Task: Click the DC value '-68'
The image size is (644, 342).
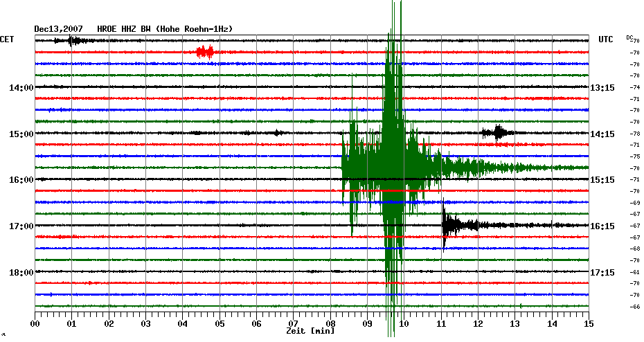Action: 635,249
